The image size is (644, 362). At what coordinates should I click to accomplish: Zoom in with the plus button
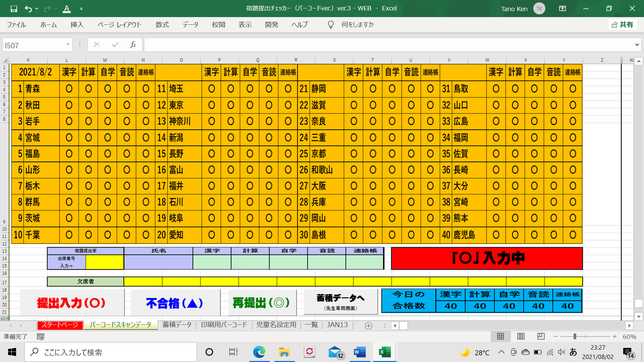pos(614,336)
